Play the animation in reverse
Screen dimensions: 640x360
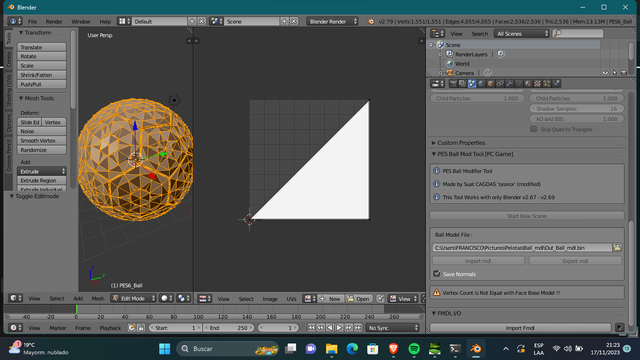coord(330,328)
